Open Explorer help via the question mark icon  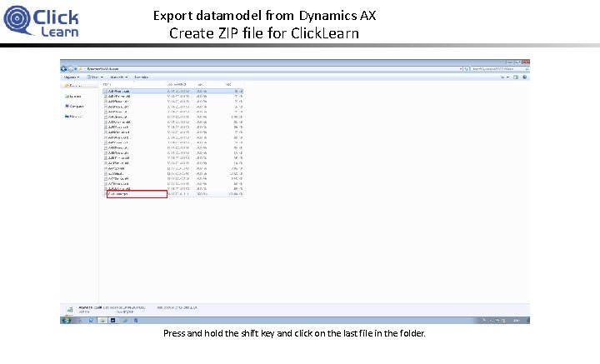[525, 77]
